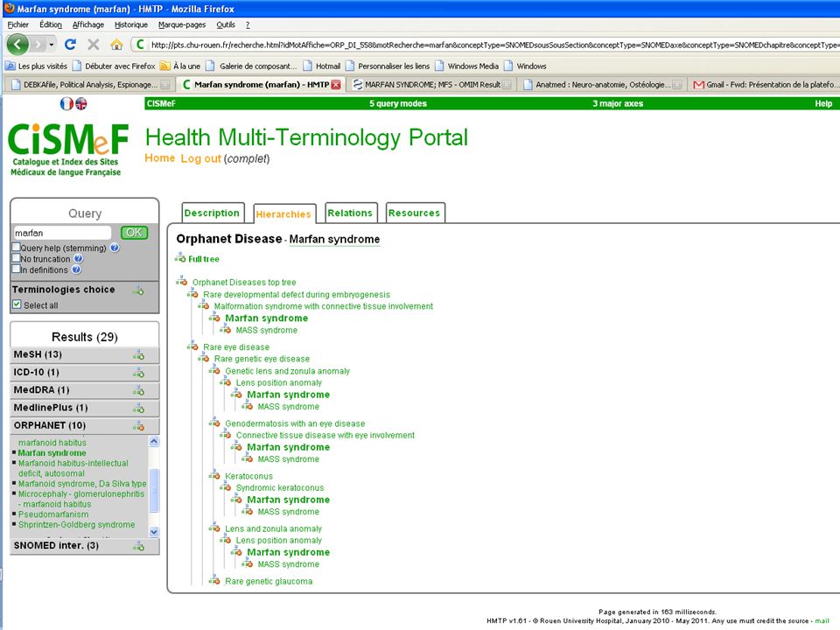Reload the page with the refresh icon

[70, 45]
